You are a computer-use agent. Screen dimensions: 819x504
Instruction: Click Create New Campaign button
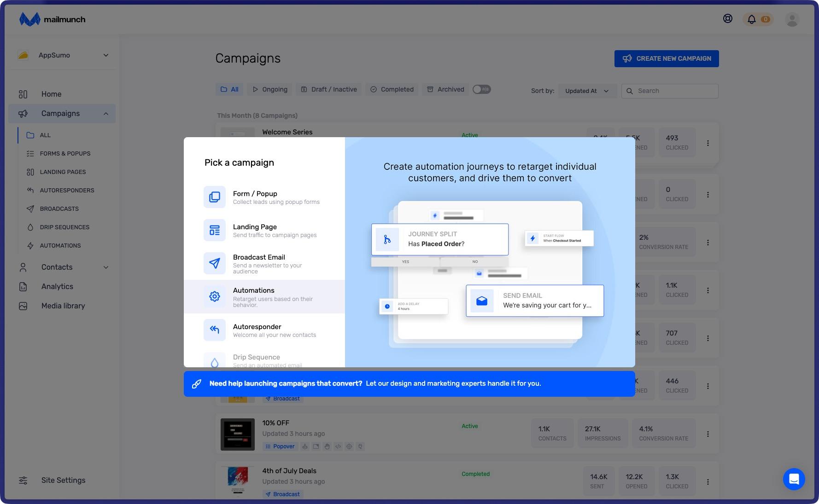pos(667,58)
